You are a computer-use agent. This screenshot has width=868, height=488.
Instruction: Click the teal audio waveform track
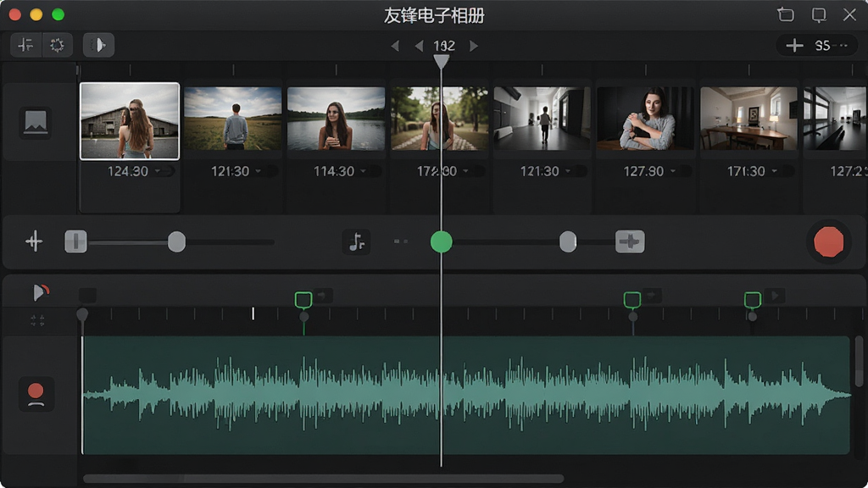pyautogui.click(x=466, y=395)
